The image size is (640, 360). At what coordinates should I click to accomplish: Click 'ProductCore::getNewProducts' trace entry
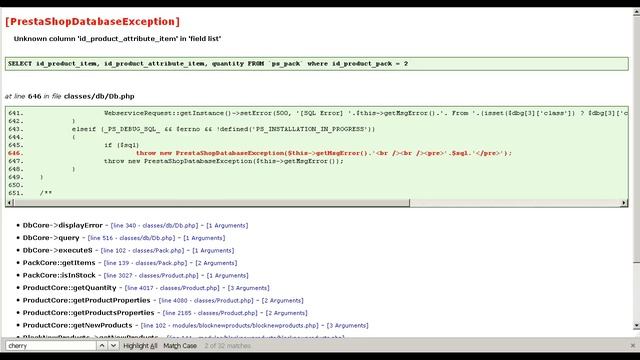78,326
